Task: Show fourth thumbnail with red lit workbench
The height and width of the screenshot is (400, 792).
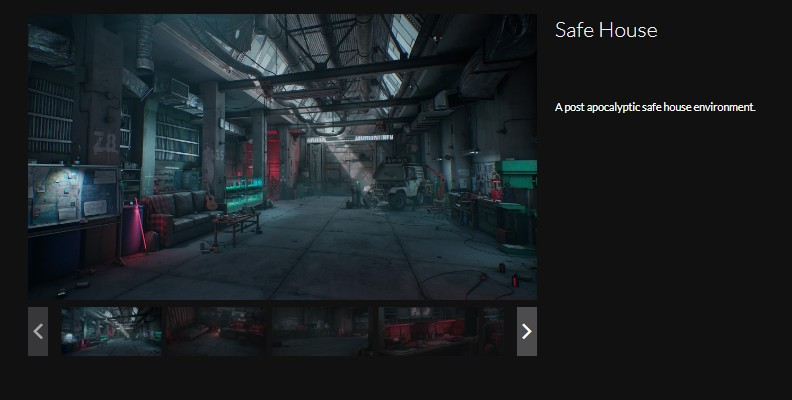Action: (427, 331)
